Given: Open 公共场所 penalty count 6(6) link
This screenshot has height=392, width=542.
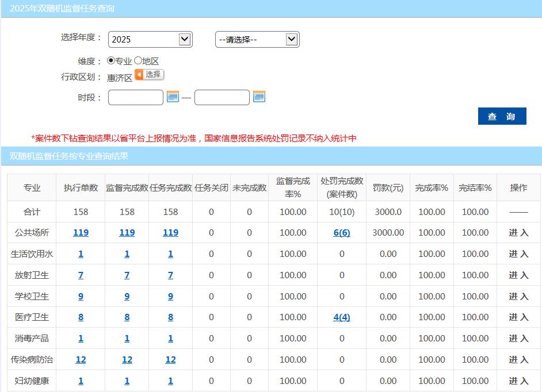Looking at the screenshot, I should pos(342,233).
